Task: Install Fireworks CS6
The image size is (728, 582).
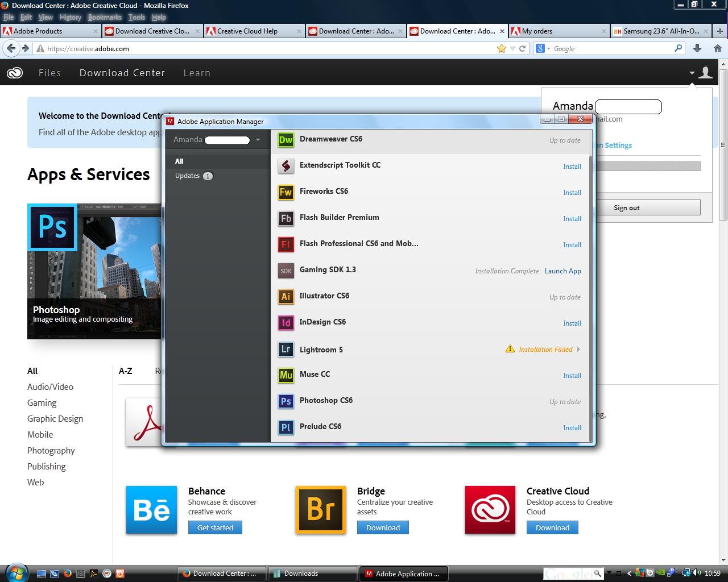Action: 572,193
